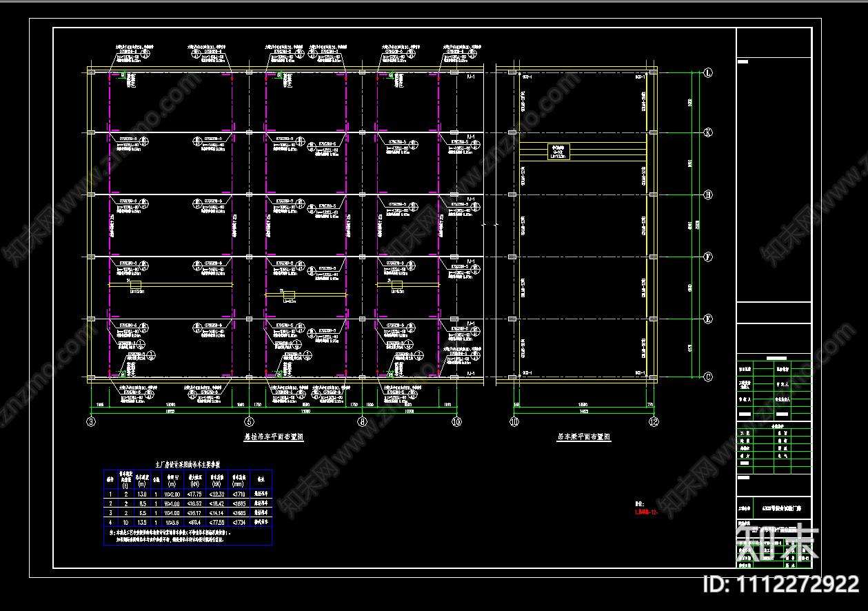
Task: Select row 1 of the crane parameter table
Action: click(188, 494)
